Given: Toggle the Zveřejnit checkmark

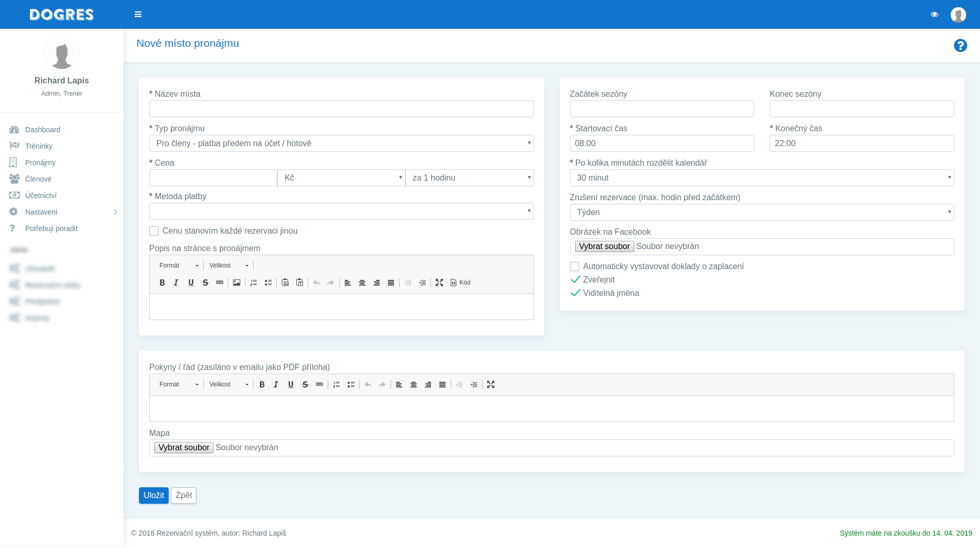Looking at the screenshot, I should click(x=576, y=279).
